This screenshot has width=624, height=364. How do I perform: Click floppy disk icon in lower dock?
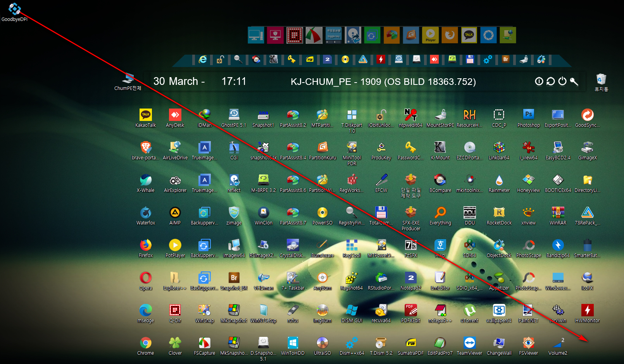coord(470,59)
